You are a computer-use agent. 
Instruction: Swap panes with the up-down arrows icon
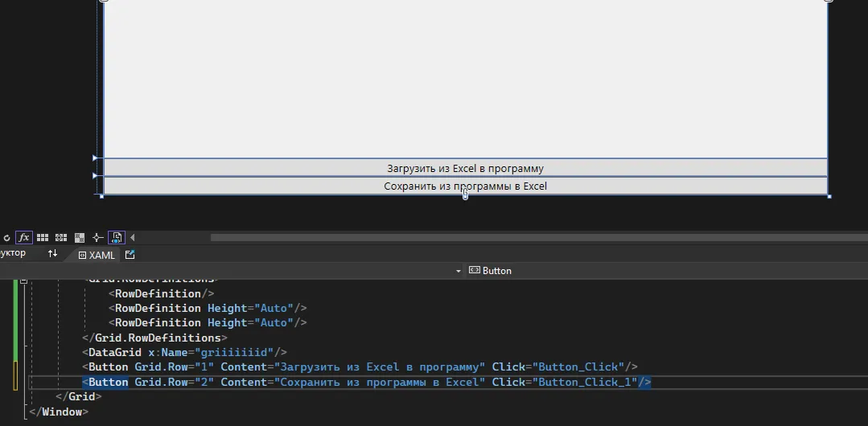pyautogui.click(x=52, y=253)
